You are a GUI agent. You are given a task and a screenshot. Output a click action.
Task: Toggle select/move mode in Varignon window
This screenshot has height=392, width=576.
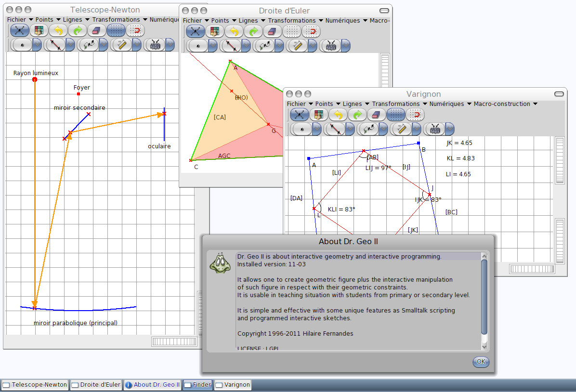click(300, 115)
